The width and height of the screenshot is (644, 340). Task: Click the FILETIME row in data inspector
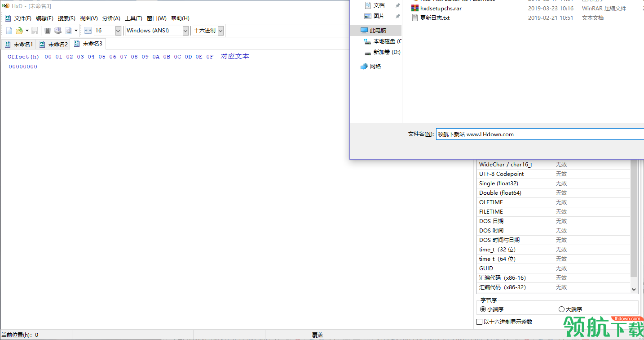coord(553,212)
